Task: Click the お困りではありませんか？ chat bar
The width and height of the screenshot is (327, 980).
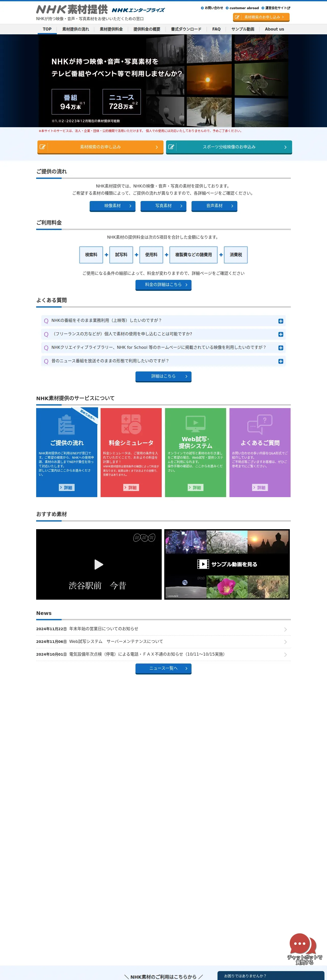Action: [x=271, y=976]
